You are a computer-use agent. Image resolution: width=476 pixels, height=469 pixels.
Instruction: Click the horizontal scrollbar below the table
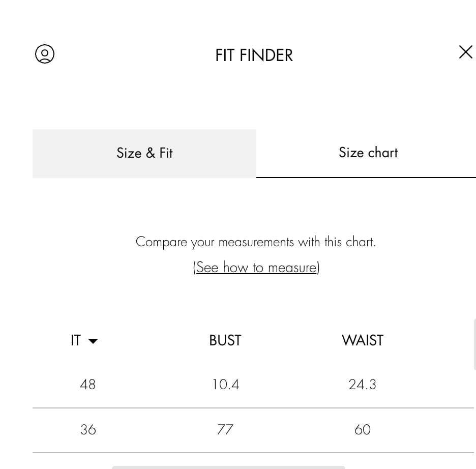tap(228, 467)
